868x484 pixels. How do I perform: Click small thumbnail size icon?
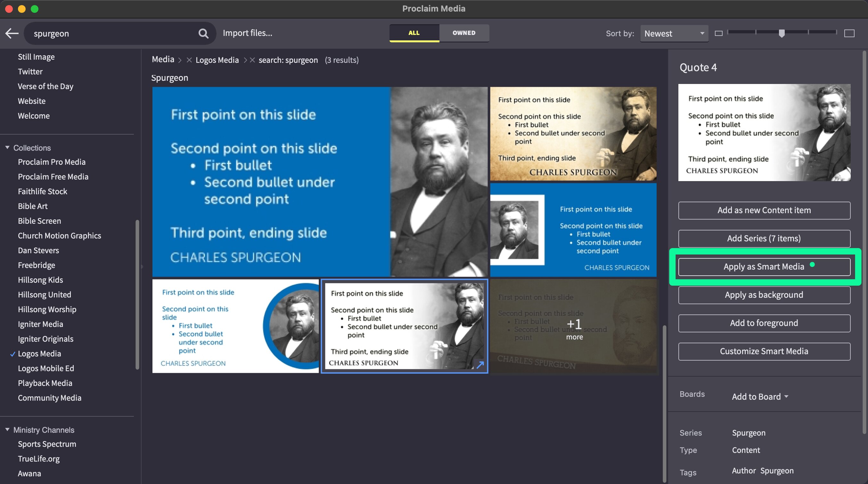[718, 33]
